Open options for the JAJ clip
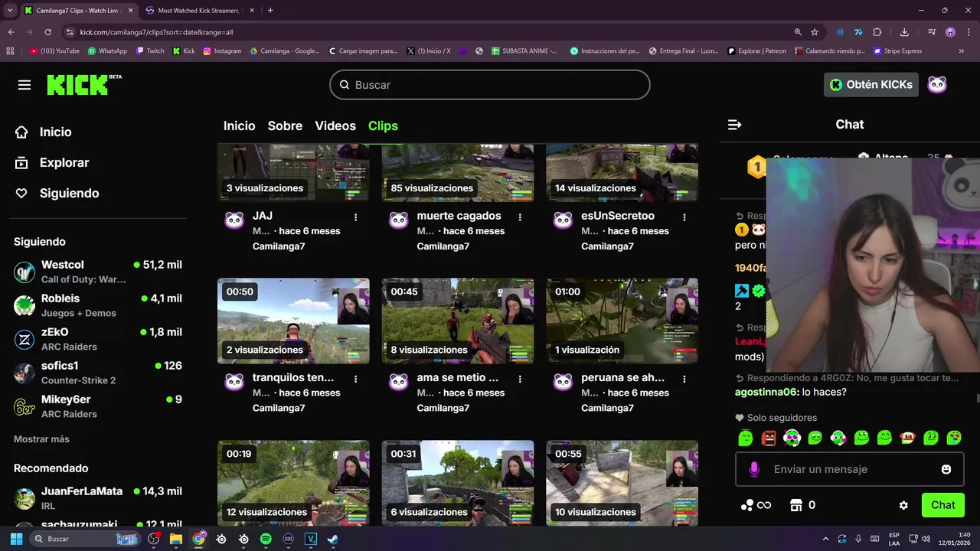 (x=355, y=217)
